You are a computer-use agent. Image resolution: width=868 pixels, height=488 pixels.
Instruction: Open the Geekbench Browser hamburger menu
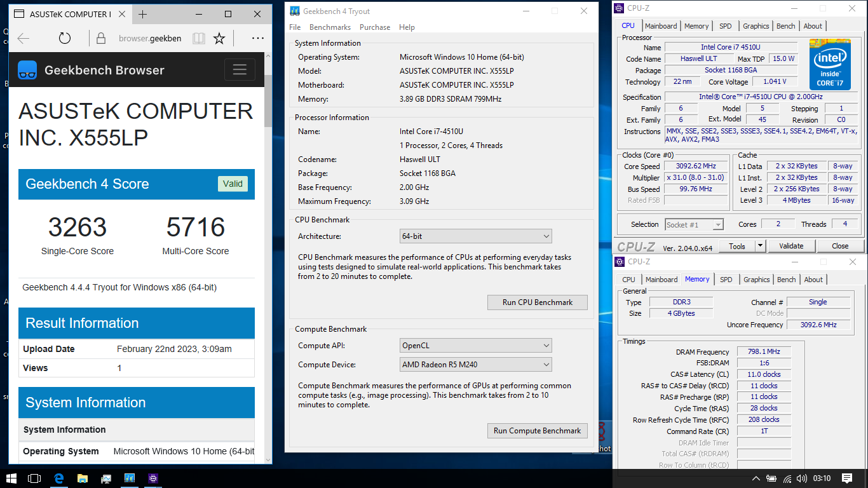coord(240,70)
